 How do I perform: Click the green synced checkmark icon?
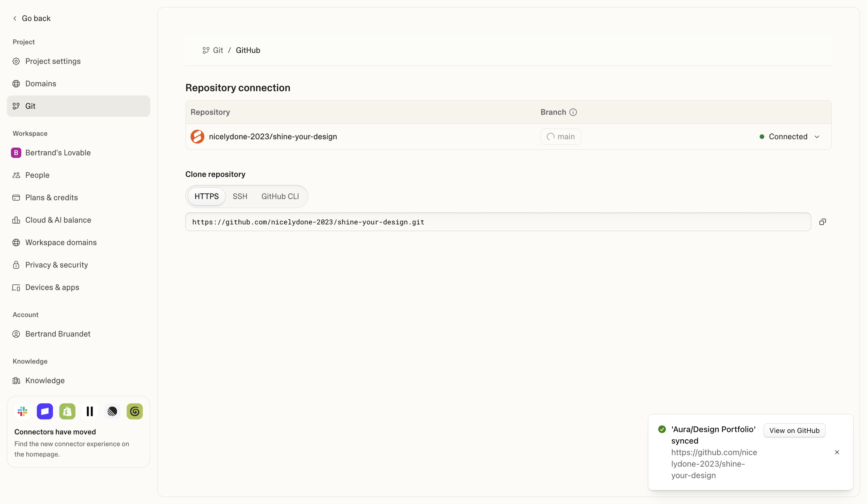click(x=662, y=430)
